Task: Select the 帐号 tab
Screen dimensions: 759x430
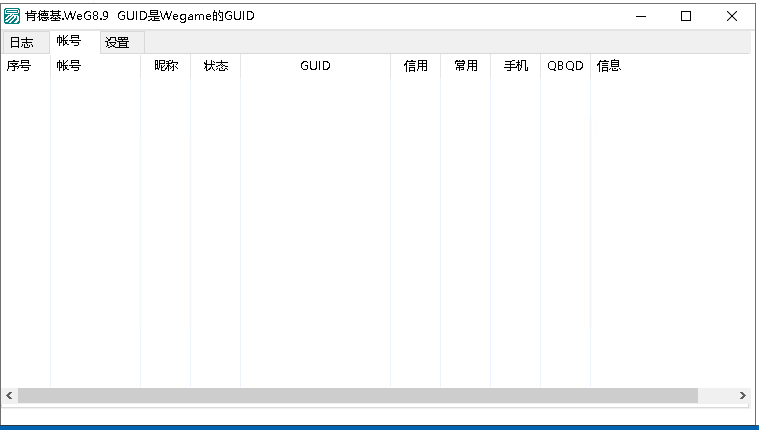Action: tap(69, 41)
